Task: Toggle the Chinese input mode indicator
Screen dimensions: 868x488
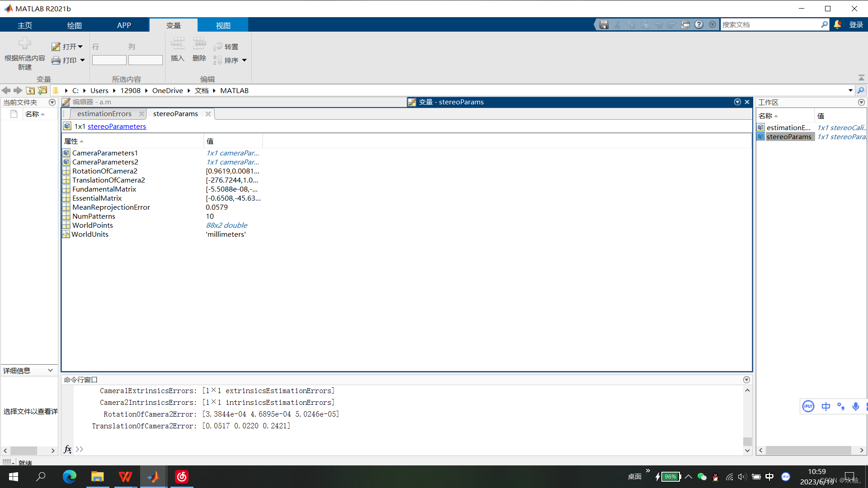Action: tap(826, 407)
